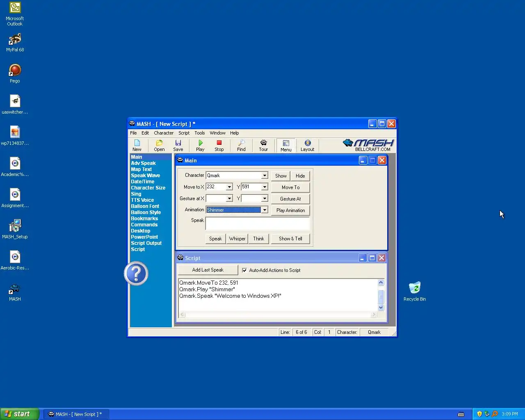The image size is (525, 420).
Task: Open the Script menu
Action: coord(184,133)
